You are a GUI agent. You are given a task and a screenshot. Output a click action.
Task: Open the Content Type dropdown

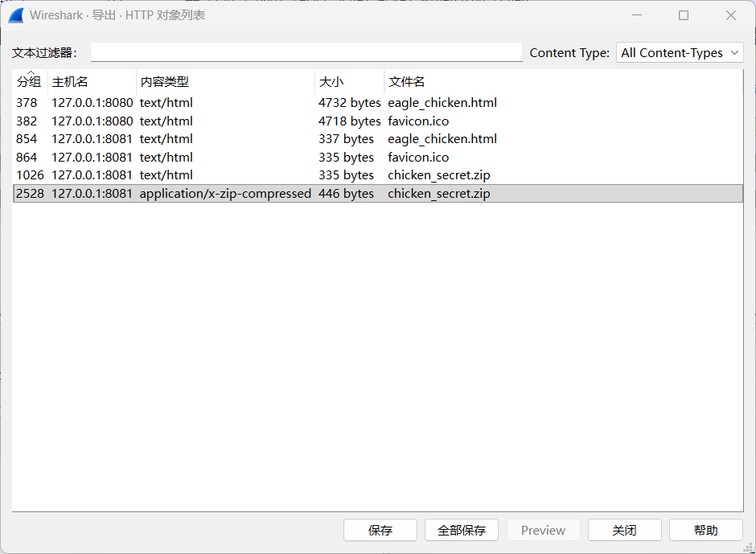(x=680, y=53)
